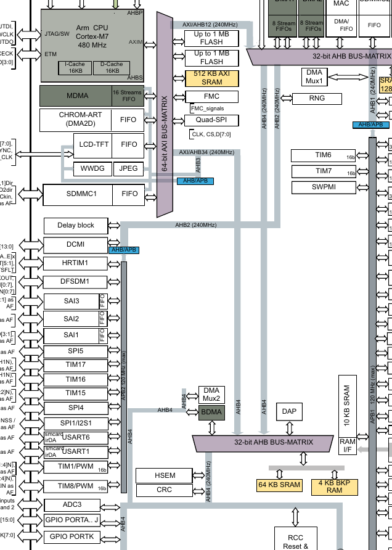392x550 pixels.
Task: Select the HSEM block
Action: coord(165,476)
